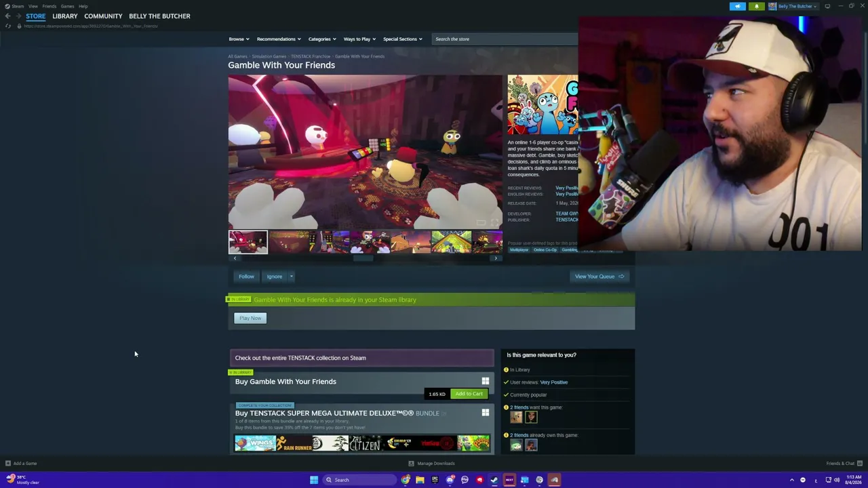868x488 pixels.
Task: Click the Rain Runner bundle game icon
Action: (x=294, y=444)
